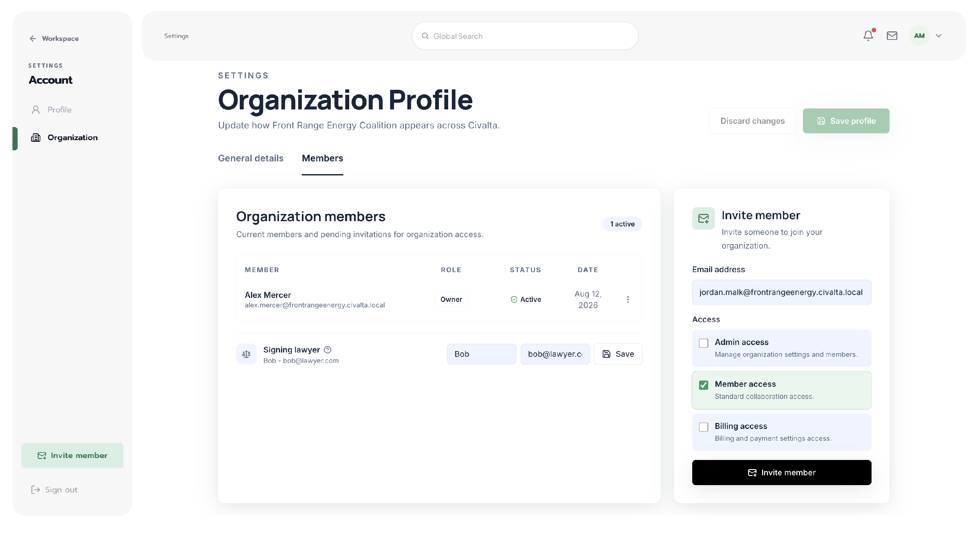Click alex.mercer@frontrangeenergy.civalta.local email

point(315,305)
